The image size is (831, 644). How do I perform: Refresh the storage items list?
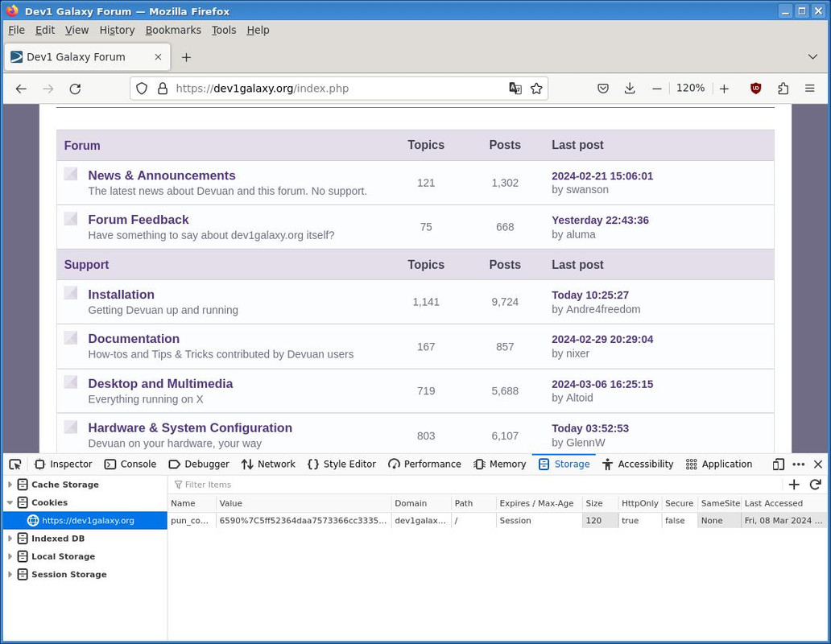(x=815, y=484)
